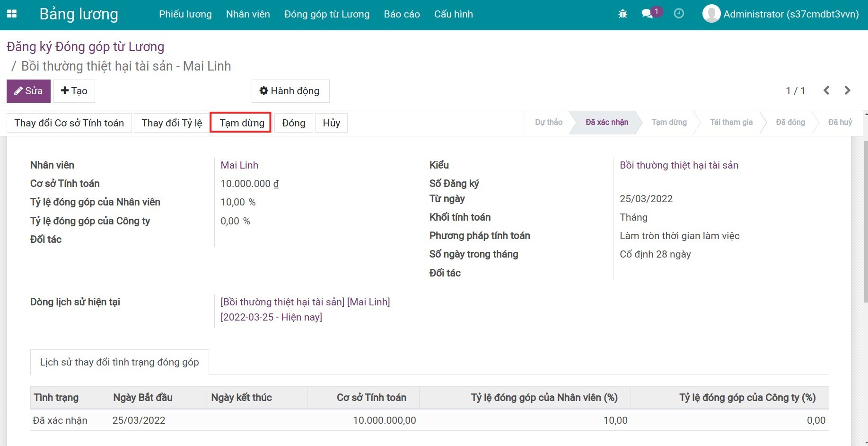Open the Phiếu lương menu

coord(185,14)
